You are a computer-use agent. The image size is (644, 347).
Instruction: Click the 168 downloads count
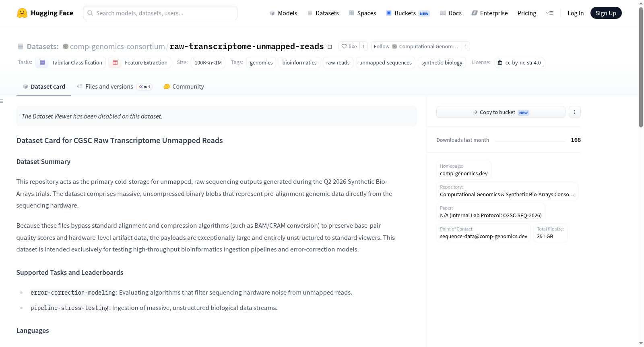point(576,140)
